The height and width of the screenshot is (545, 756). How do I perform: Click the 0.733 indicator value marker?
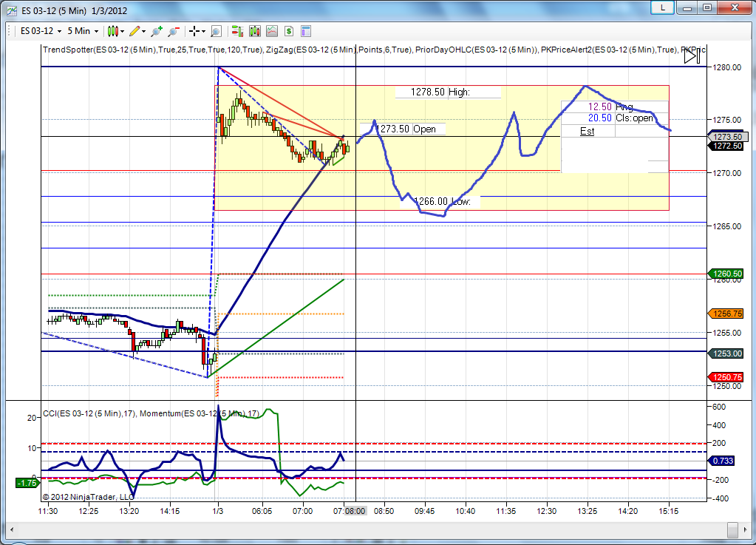click(722, 461)
